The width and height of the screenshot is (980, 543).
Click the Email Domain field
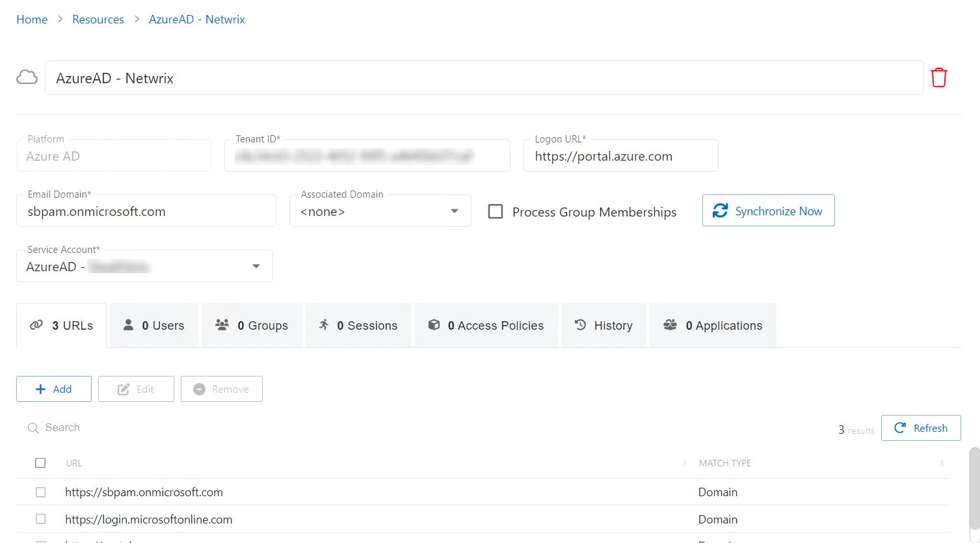click(146, 211)
